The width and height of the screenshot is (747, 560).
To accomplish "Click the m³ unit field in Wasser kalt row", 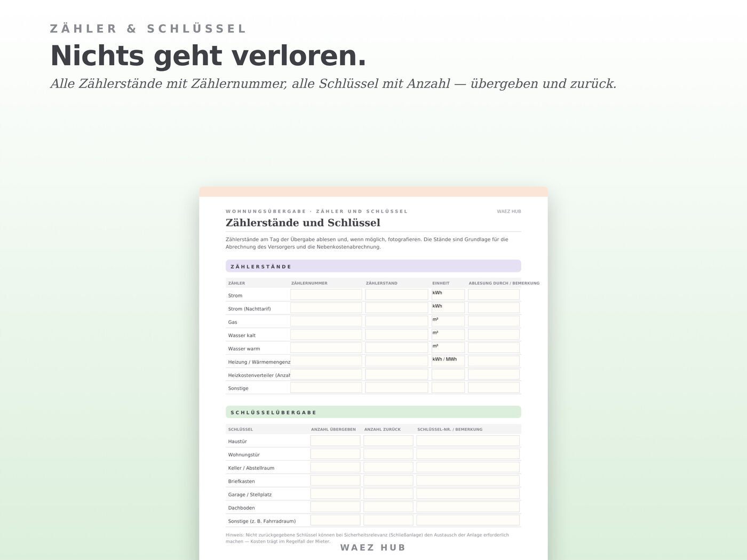I will click(448, 334).
